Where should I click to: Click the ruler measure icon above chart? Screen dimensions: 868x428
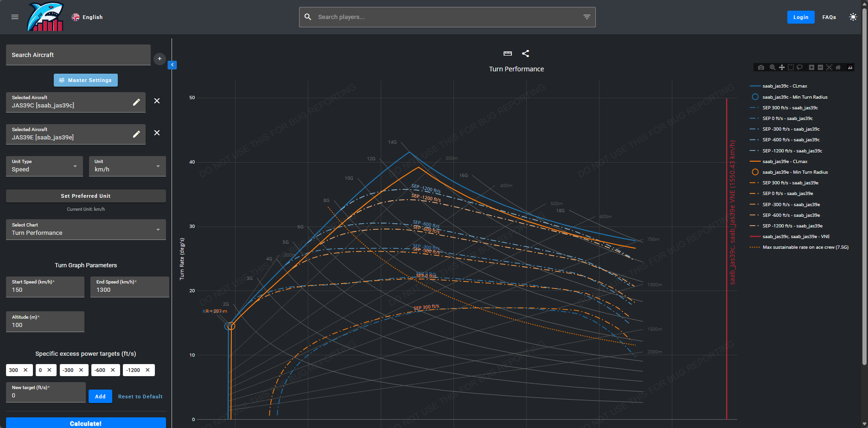(x=508, y=54)
